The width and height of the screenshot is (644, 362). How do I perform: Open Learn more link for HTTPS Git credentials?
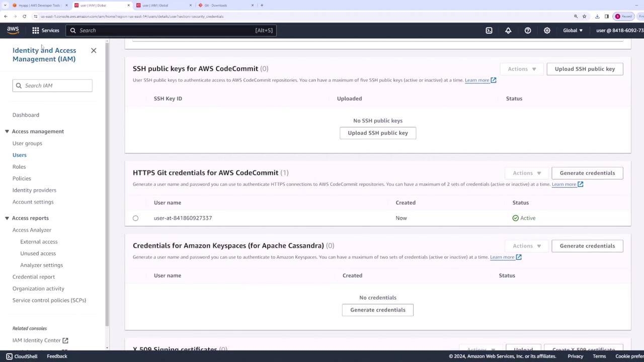coord(568,184)
